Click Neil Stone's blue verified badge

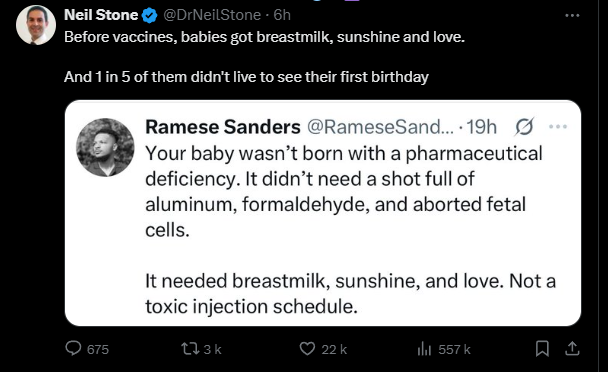pyautogui.click(x=149, y=15)
